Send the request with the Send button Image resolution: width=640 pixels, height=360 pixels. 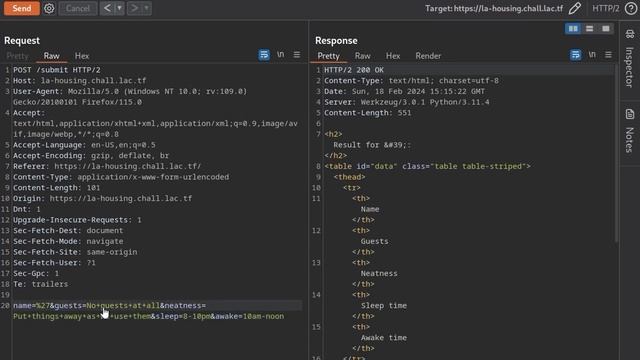22,8
